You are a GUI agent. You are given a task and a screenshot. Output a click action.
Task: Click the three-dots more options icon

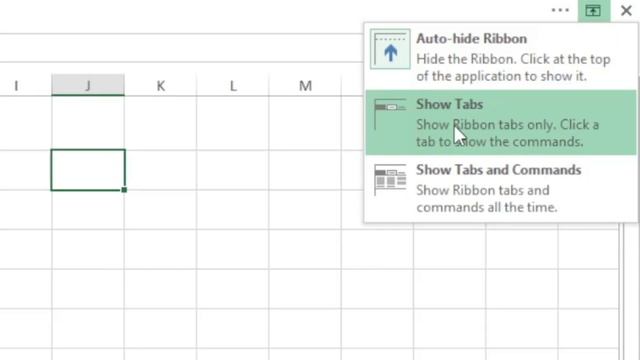click(x=560, y=10)
